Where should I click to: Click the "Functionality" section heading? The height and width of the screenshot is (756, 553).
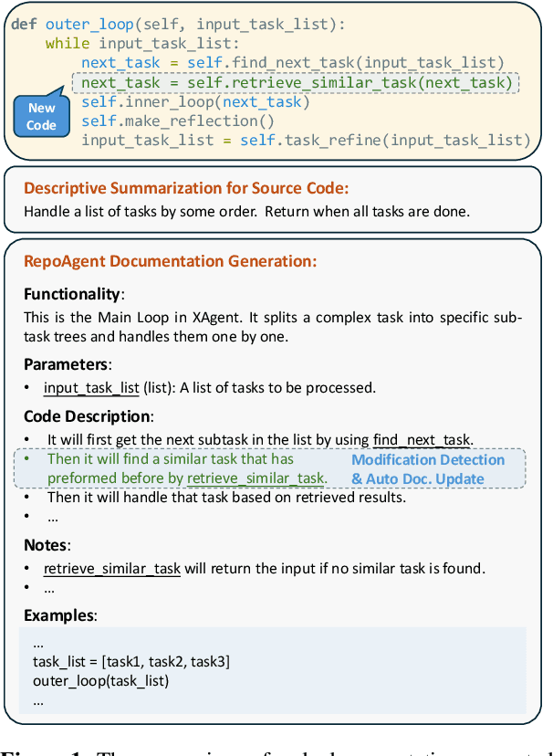(x=72, y=294)
